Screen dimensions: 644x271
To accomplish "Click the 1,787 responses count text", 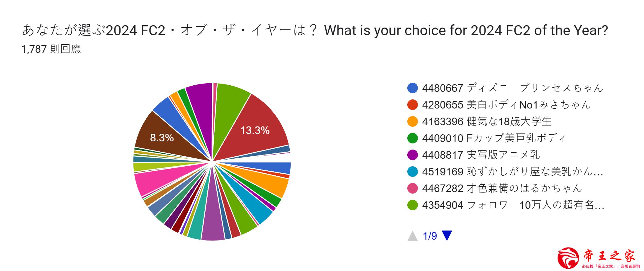I will [51, 49].
